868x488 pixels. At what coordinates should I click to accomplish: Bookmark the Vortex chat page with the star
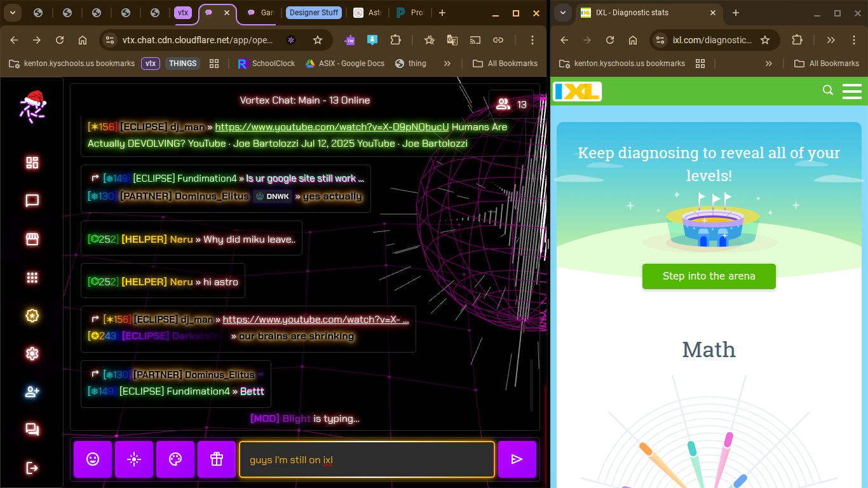pos(318,40)
